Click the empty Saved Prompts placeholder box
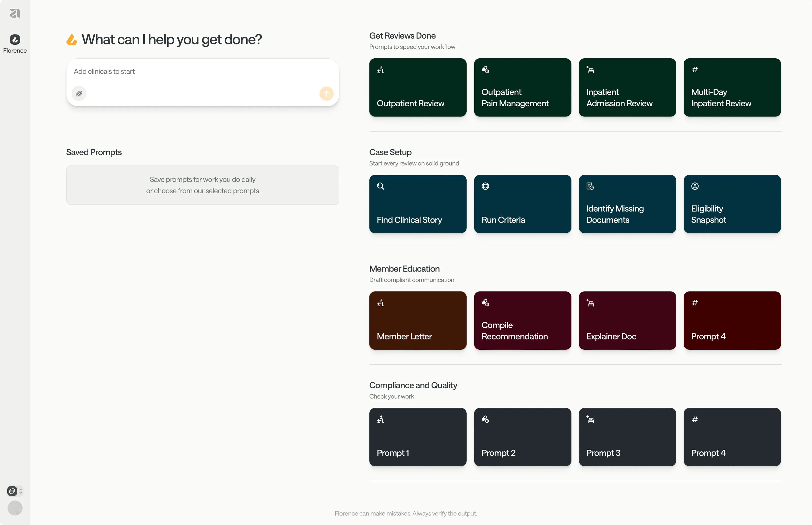Image resolution: width=812 pixels, height=525 pixels. 202,185
